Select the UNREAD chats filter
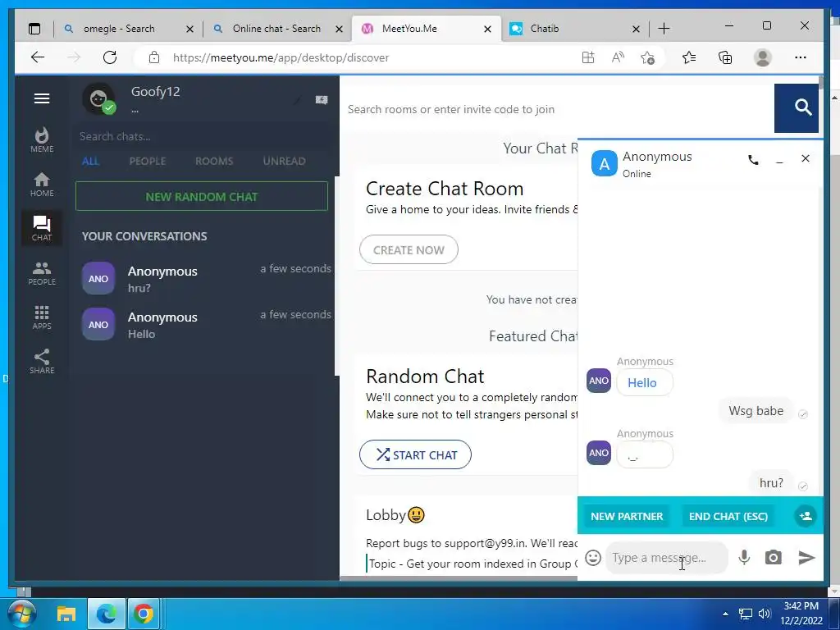This screenshot has width=840, height=630. pyautogui.click(x=284, y=162)
